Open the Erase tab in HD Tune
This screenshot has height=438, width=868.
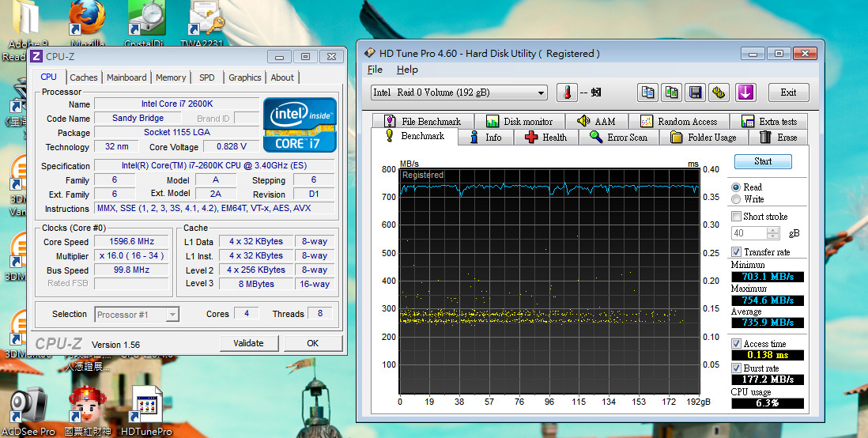[779, 138]
